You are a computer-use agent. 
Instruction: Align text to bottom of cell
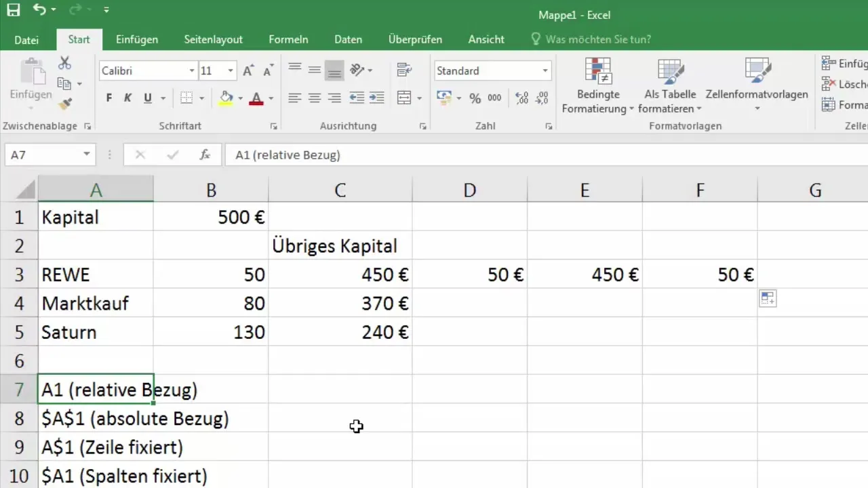click(334, 70)
